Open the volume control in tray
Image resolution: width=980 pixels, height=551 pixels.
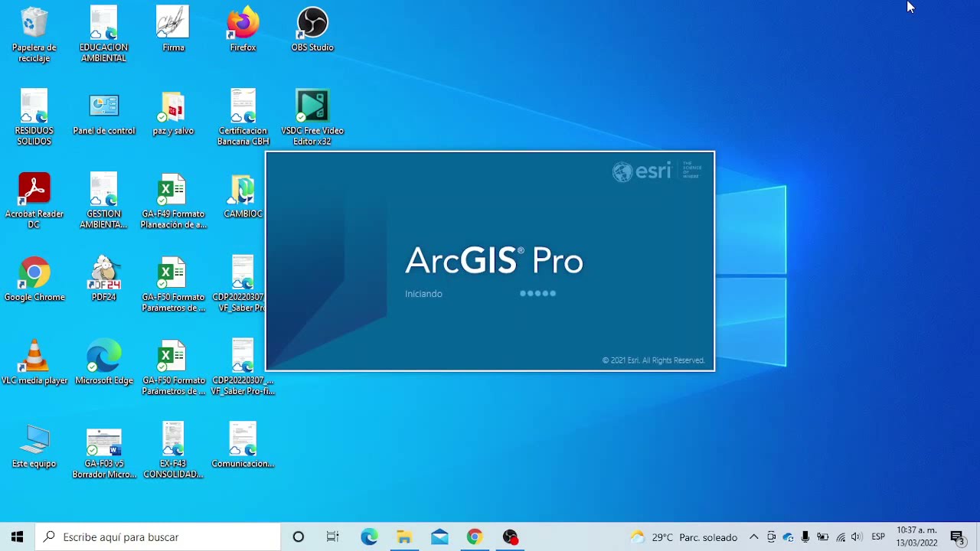click(857, 537)
